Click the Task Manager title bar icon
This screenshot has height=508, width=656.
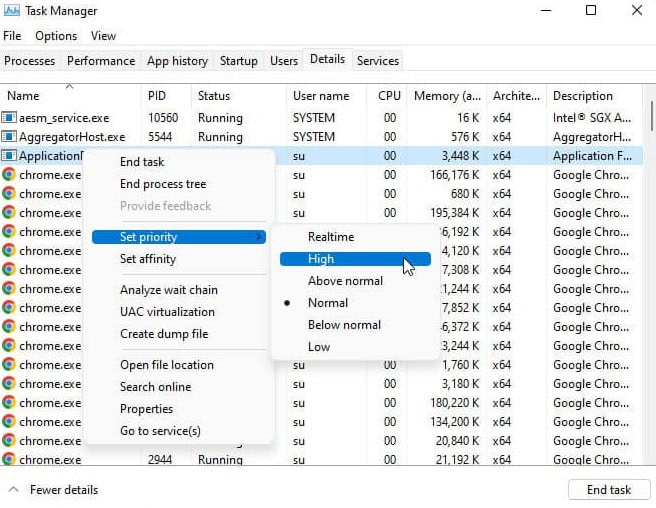[11, 10]
